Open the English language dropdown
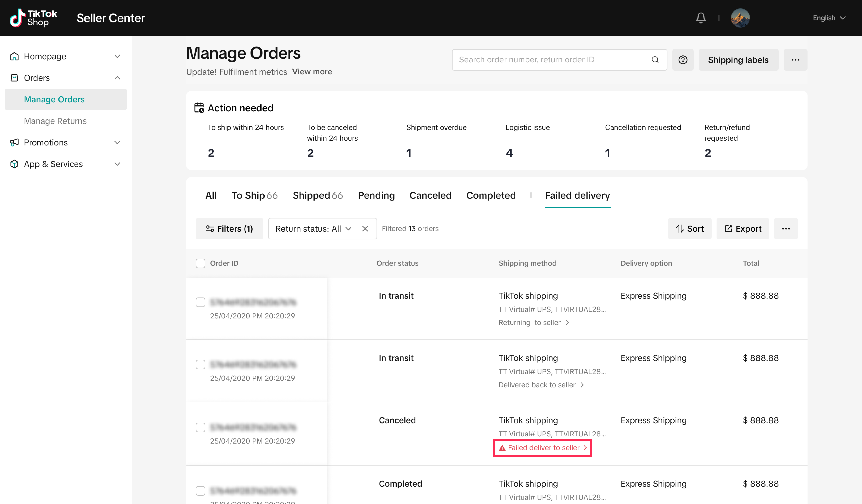862x504 pixels. click(828, 18)
